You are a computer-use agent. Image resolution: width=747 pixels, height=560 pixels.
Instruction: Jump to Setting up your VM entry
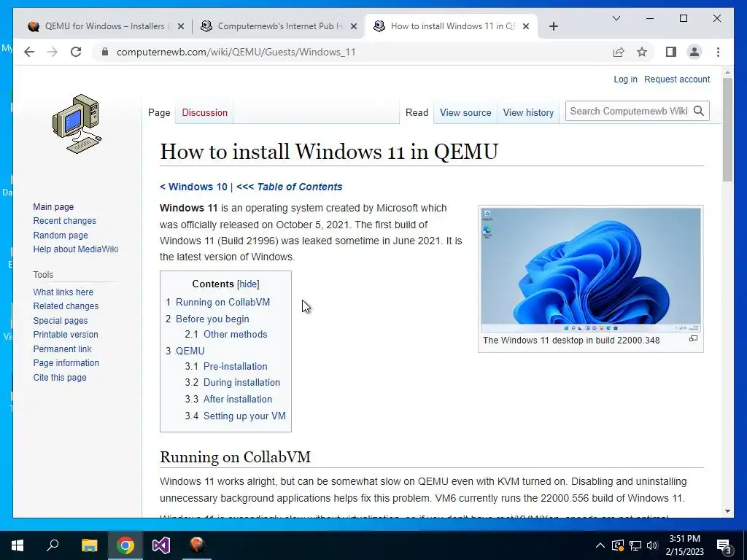244,416
